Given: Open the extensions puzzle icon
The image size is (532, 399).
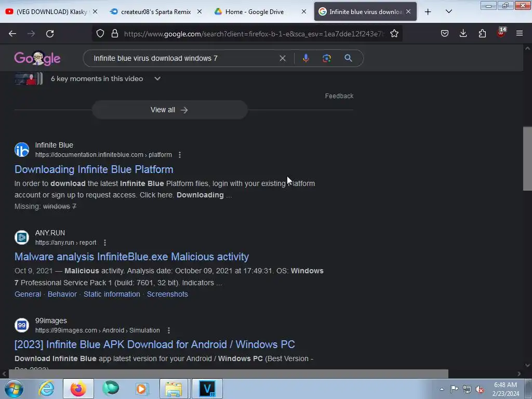Looking at the screenshot, I should [x=482, y=33].
